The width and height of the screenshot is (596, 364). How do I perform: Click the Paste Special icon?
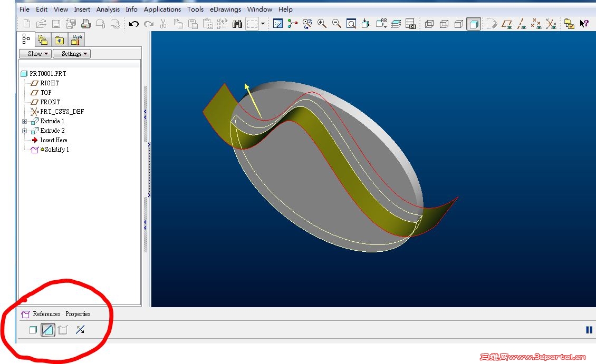pyautogui.click(x=207, y=24)
